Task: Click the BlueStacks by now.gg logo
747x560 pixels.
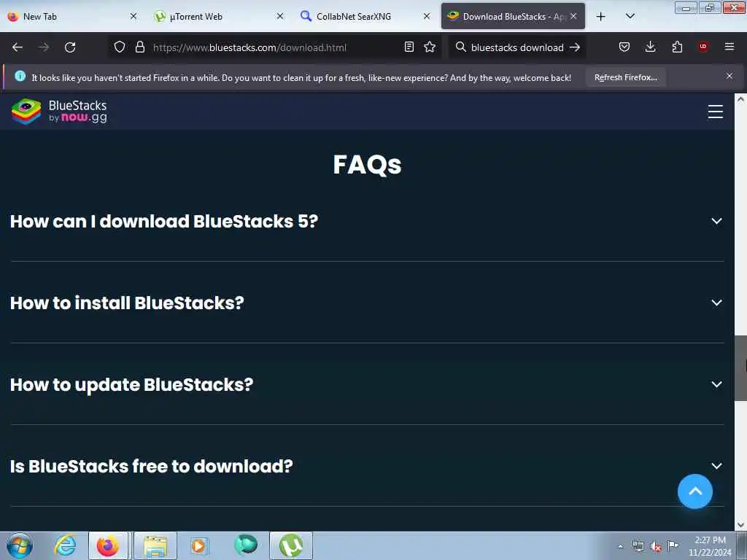Action: tap(60, 112)
